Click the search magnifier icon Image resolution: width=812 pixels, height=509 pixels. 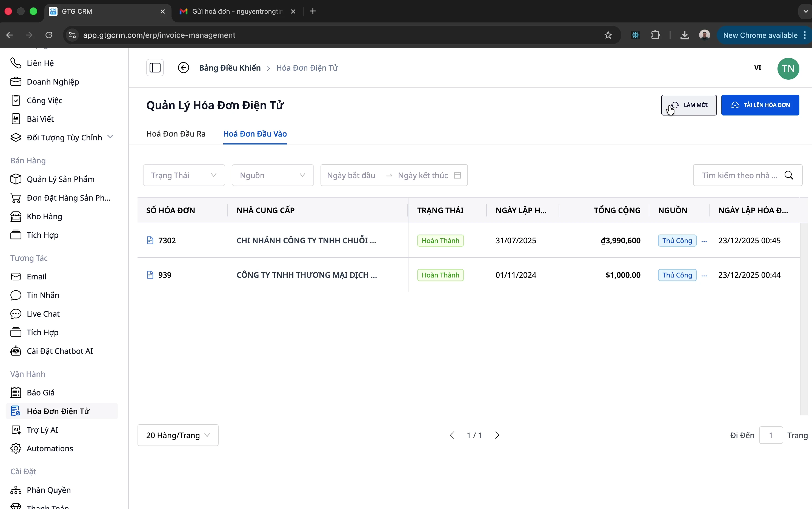point(789,175)
